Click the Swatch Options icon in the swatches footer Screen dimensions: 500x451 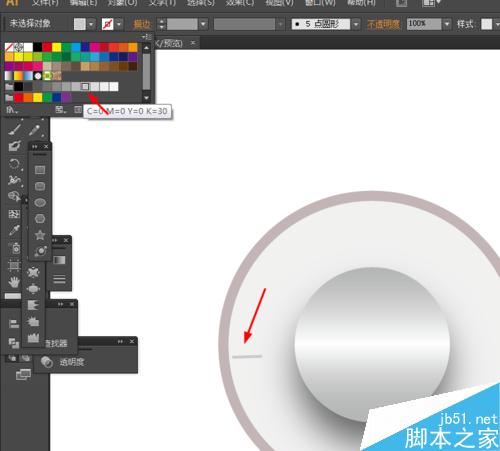click(78, 110)
